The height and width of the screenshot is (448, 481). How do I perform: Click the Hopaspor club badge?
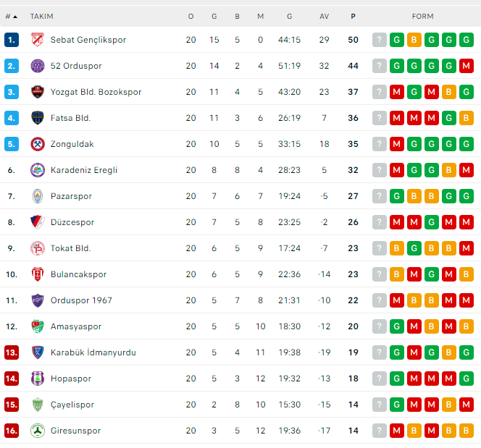pos(38,379)
